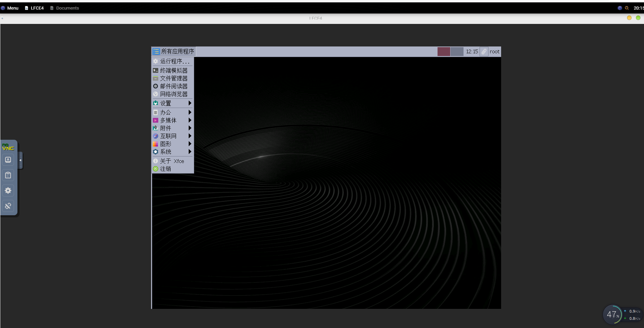This screenshot has height=328, width=644.
Task: Choose 运行程序... from the menu
Action: (x=173, y=61)
